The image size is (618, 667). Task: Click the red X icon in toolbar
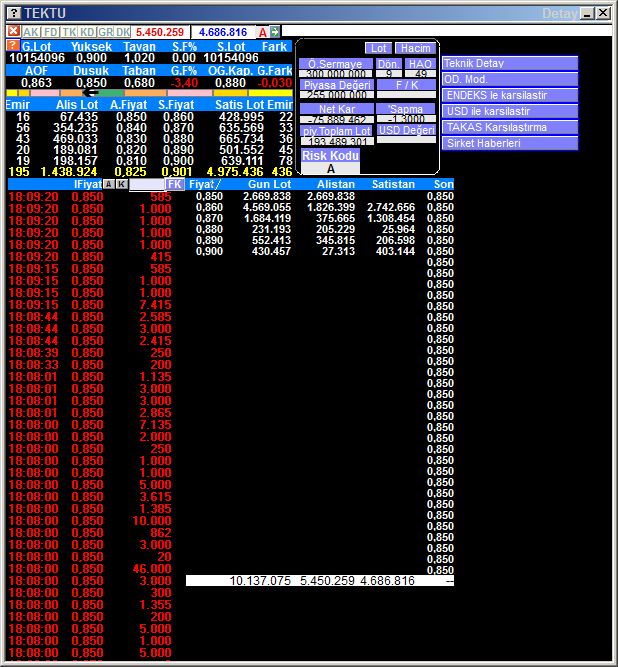tap(14, 31)
